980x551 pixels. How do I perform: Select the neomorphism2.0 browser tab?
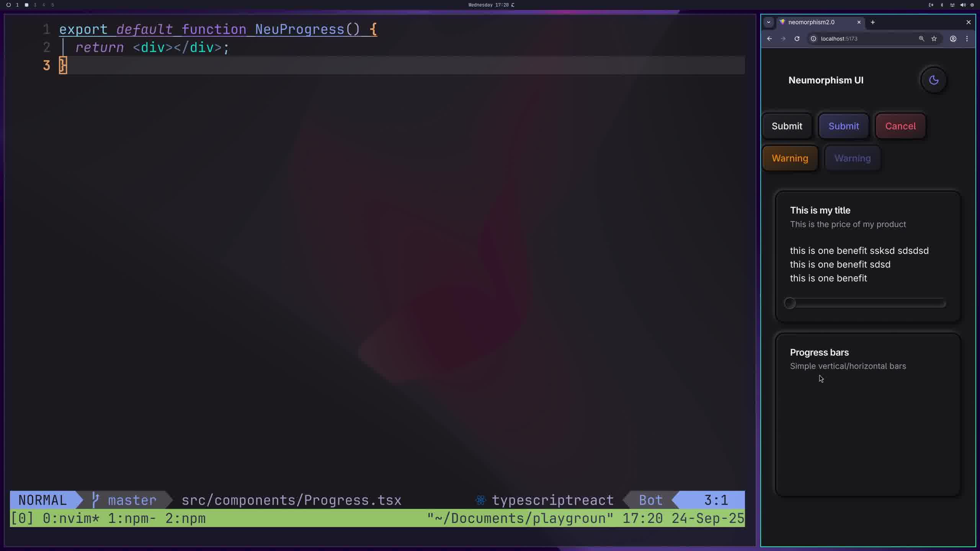(812, 22)
